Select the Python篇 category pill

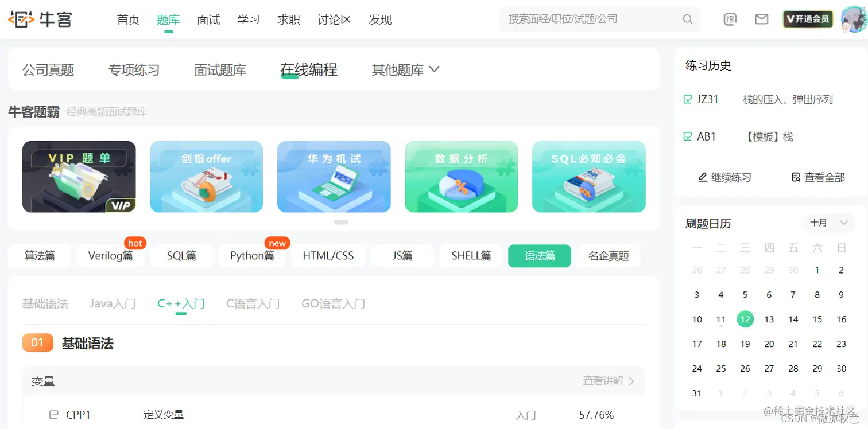click(x=252, y=256)
